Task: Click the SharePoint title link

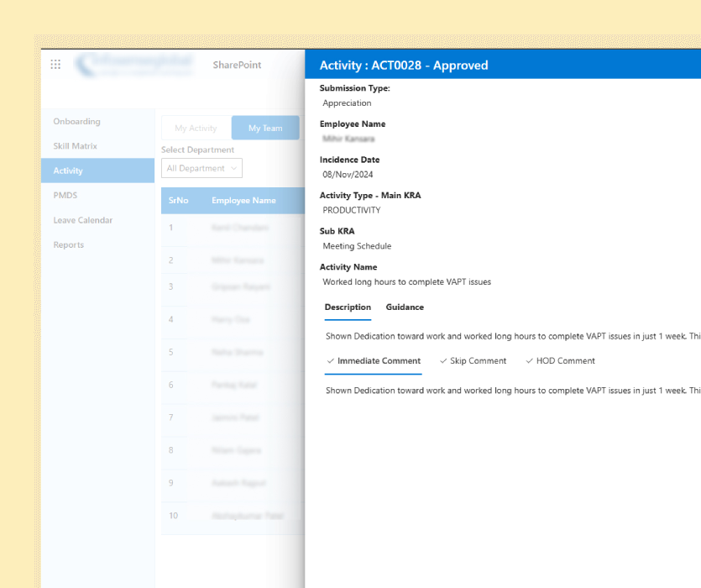Action: pyautogui.click(x=237, y=65)
